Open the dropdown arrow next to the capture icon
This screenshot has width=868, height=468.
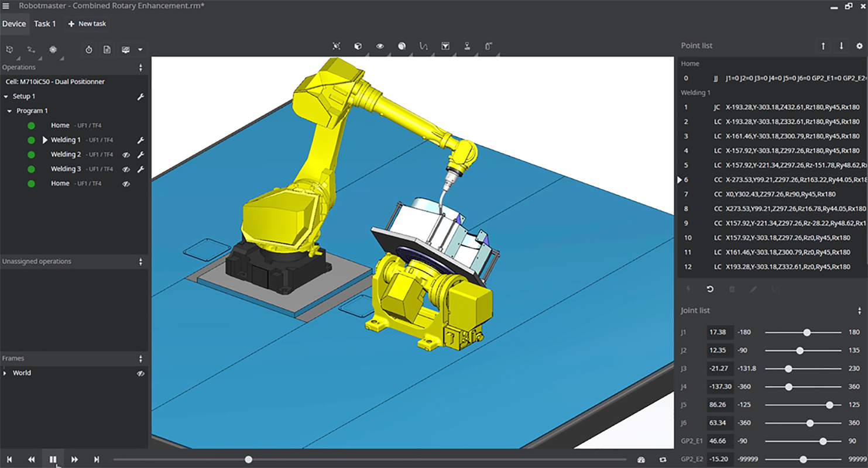140,50
